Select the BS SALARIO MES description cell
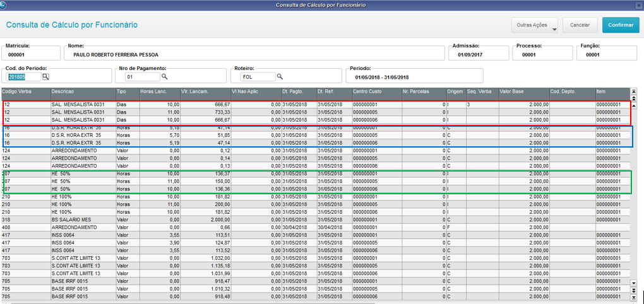 coord(83,220)
